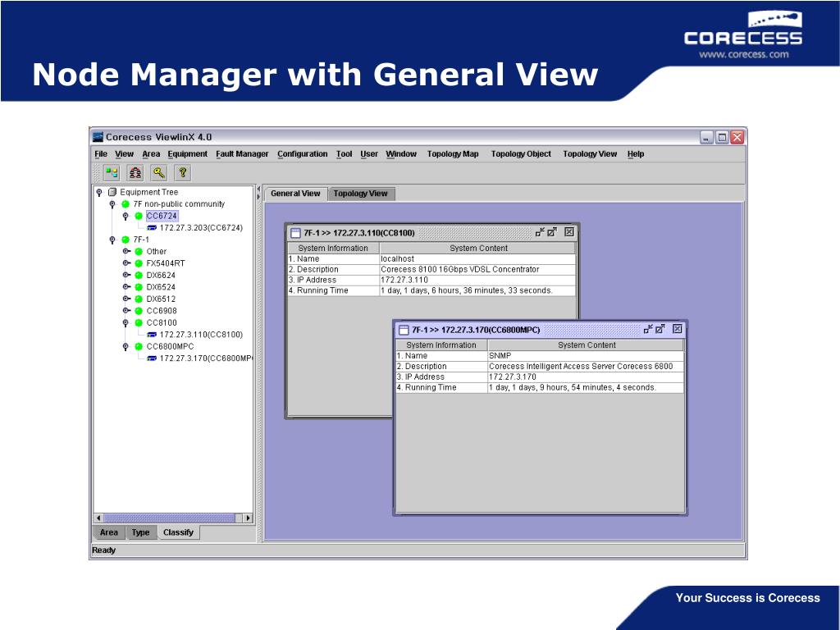Click the System Content header in CC6800MPC window

[x=587, y=345]
